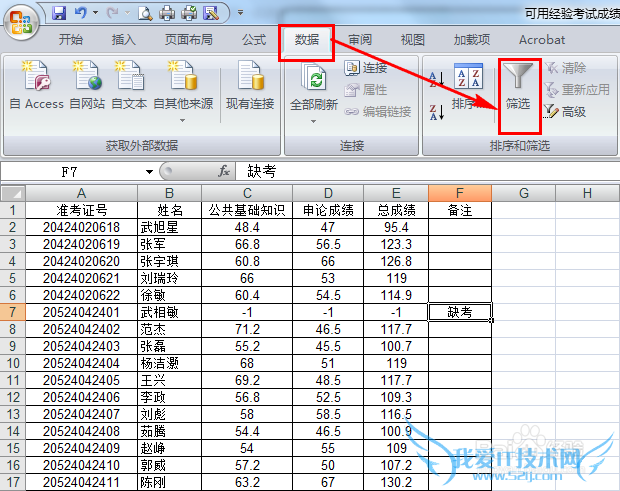Open 高级 filter options
The height and width of the screenshot is (491, 620).
coord(565,112)
